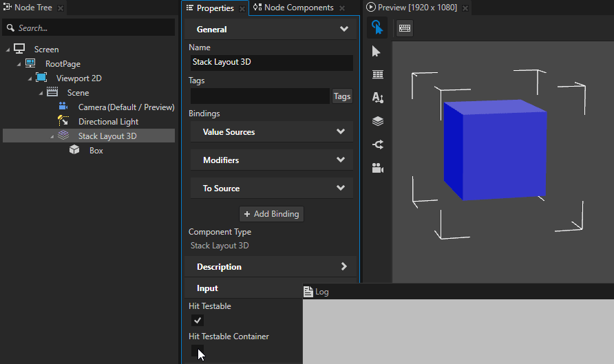Select the transform arrows tool icon
This screenshot has height=364, width=614.
coord(377,144)
